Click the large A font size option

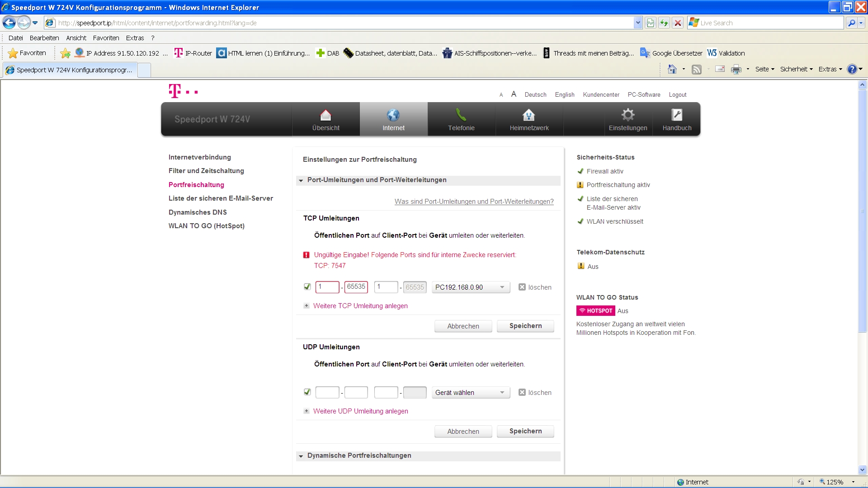tap(514, 94)
